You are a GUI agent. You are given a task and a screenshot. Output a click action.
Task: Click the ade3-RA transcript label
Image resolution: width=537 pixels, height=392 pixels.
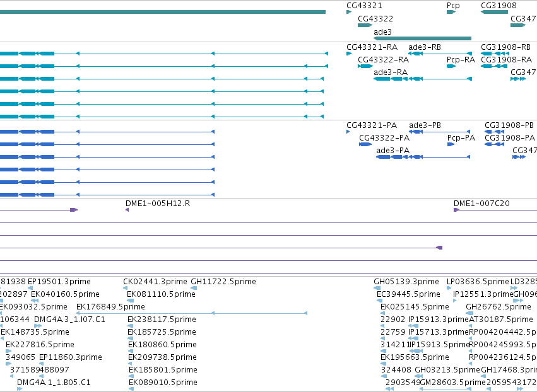pos(391,72)
